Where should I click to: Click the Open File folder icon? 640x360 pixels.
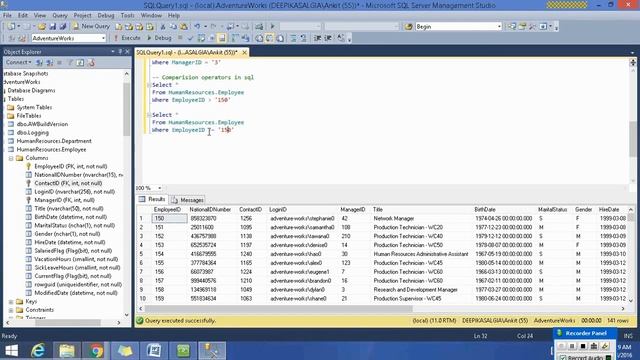42,27
